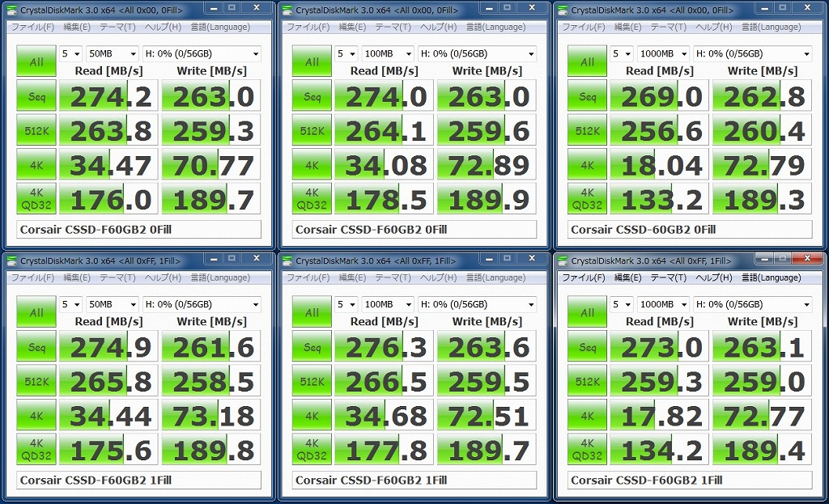Open test count dropdown in 0Fill 50MB window
The width and height of the screenshot is (829, 504).
pos(71,53)
